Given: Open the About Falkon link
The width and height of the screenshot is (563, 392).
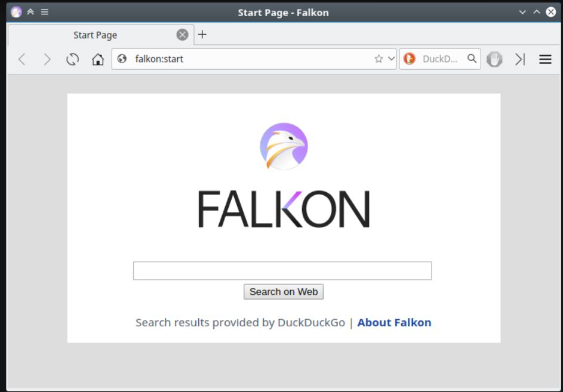Looking at the screenshot, I should pos(394,323).
